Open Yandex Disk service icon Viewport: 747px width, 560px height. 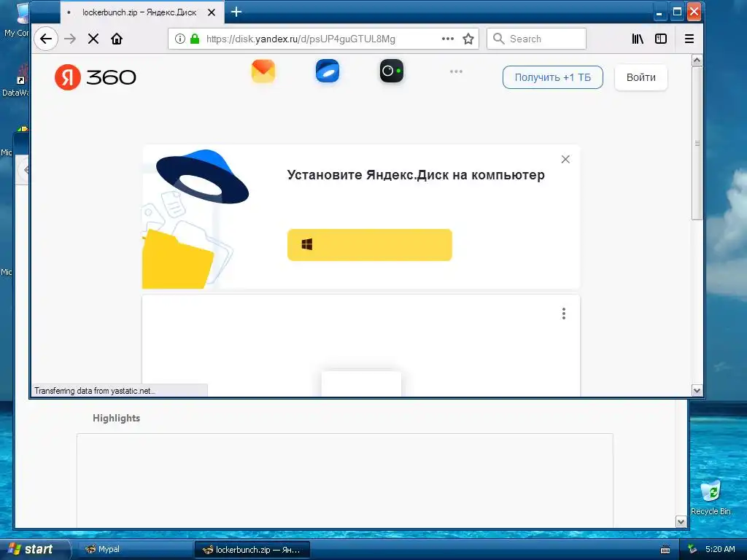(x=328, y=71)
